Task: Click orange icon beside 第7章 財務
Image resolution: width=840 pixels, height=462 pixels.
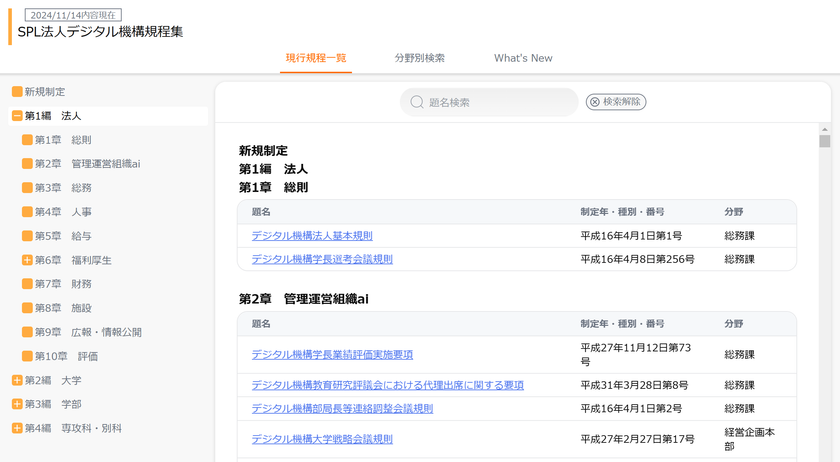Action: click(x=27, y=284)
